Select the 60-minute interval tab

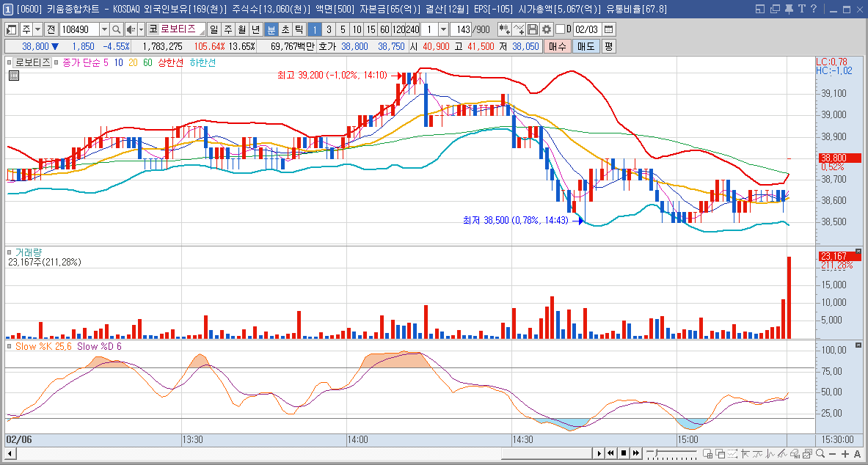[384, 29]
